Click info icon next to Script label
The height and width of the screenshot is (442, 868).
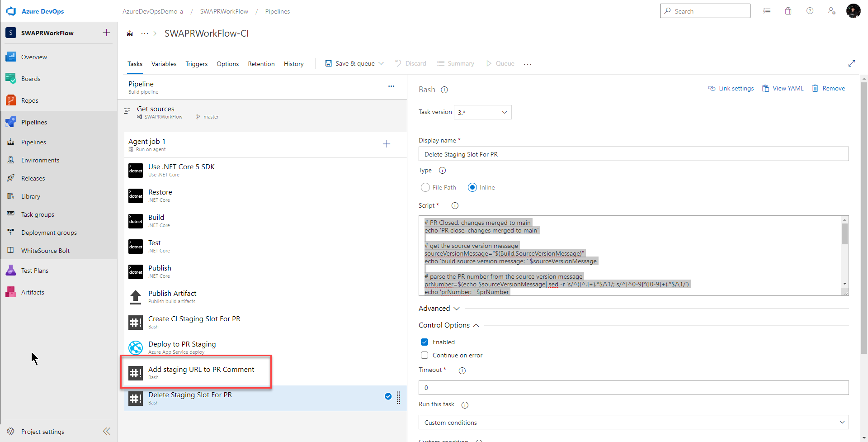click(x=455, y=205)
